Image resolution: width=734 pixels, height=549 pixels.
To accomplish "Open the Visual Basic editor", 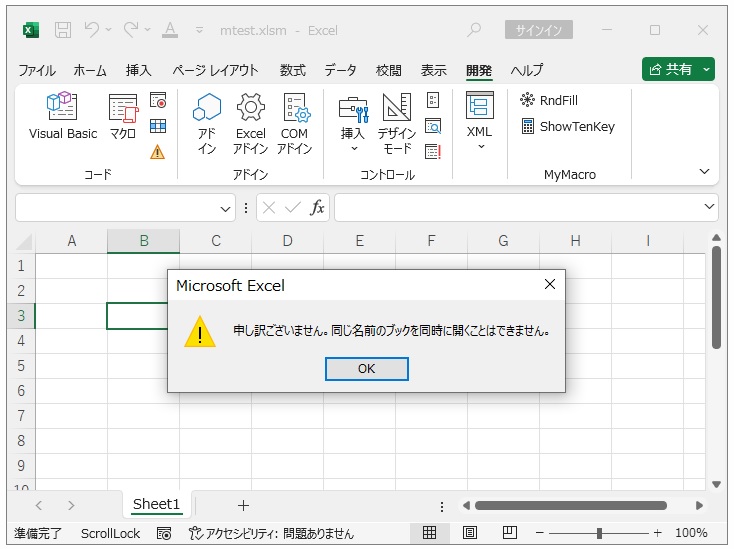I will click(63, 116).
